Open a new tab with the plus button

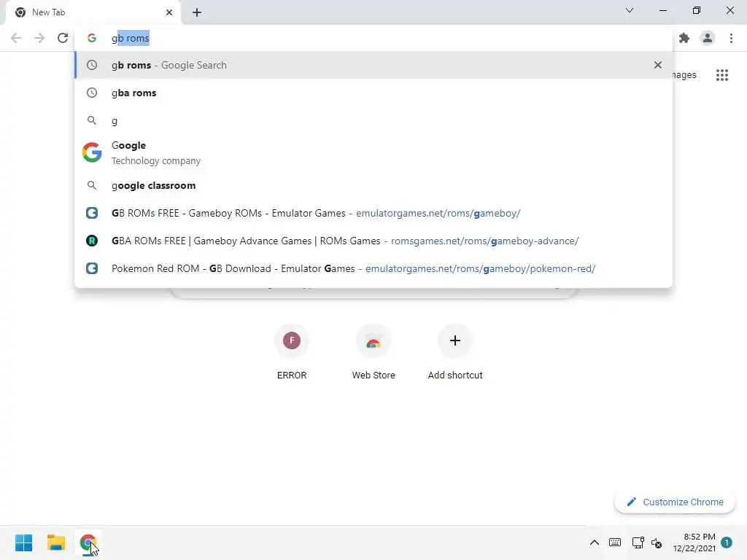tap(197, 12)
